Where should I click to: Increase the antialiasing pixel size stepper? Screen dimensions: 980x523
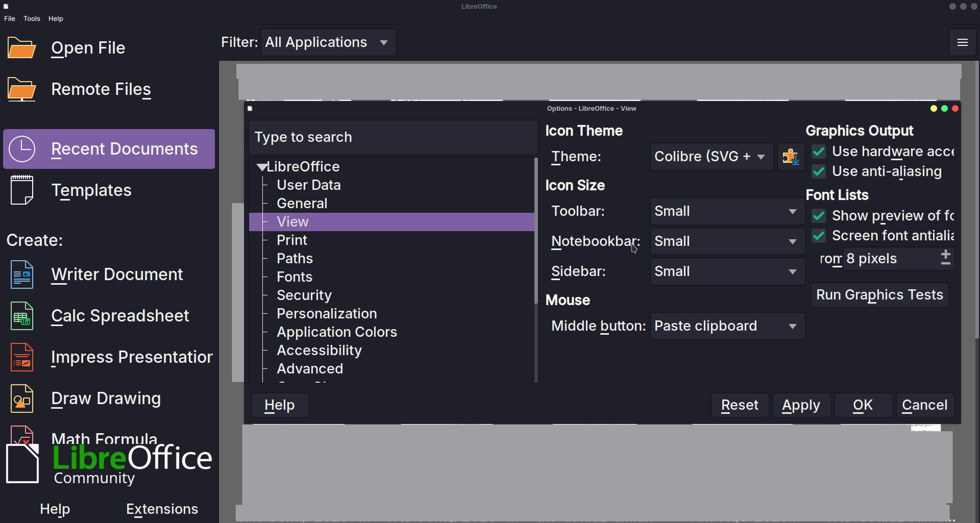pyautogui.click(x=945, y=254)
